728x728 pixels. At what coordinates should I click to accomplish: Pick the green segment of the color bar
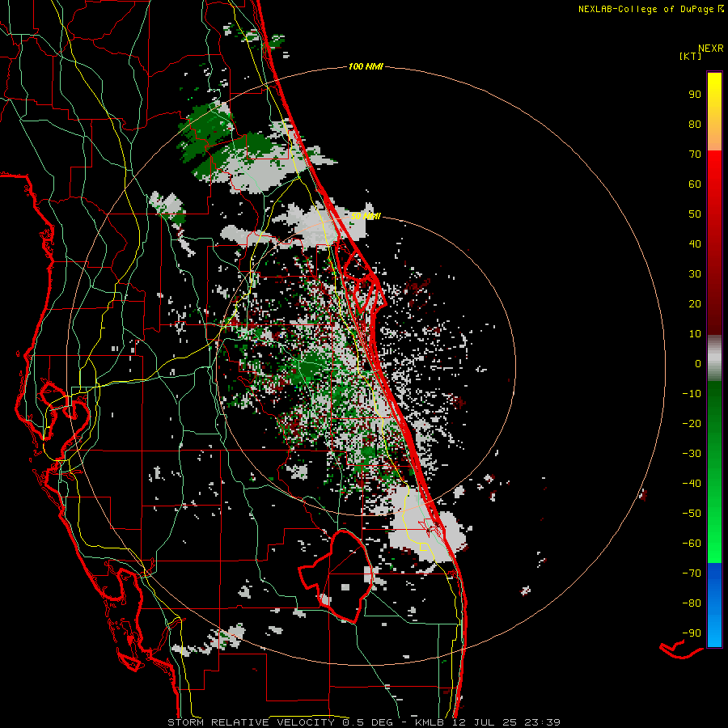714,472
